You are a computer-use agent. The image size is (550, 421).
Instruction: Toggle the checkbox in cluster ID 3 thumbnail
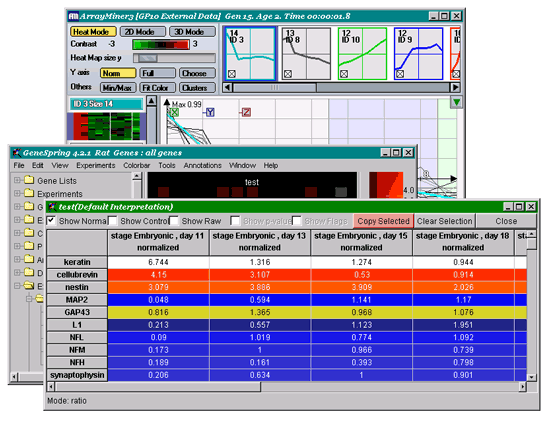coord(232,74)
